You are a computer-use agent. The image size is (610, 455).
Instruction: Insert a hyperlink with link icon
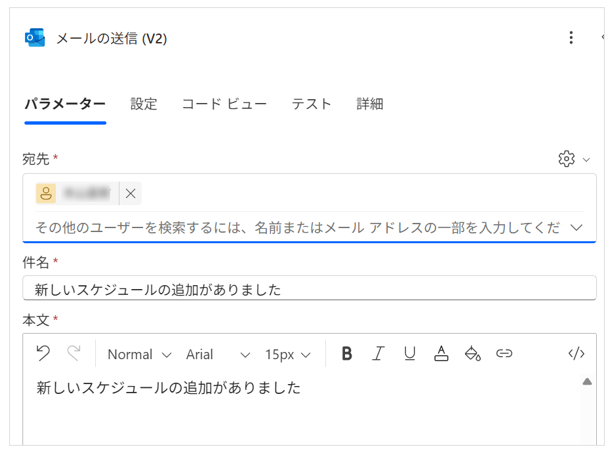pyautogui.click(x=504, y=354)
